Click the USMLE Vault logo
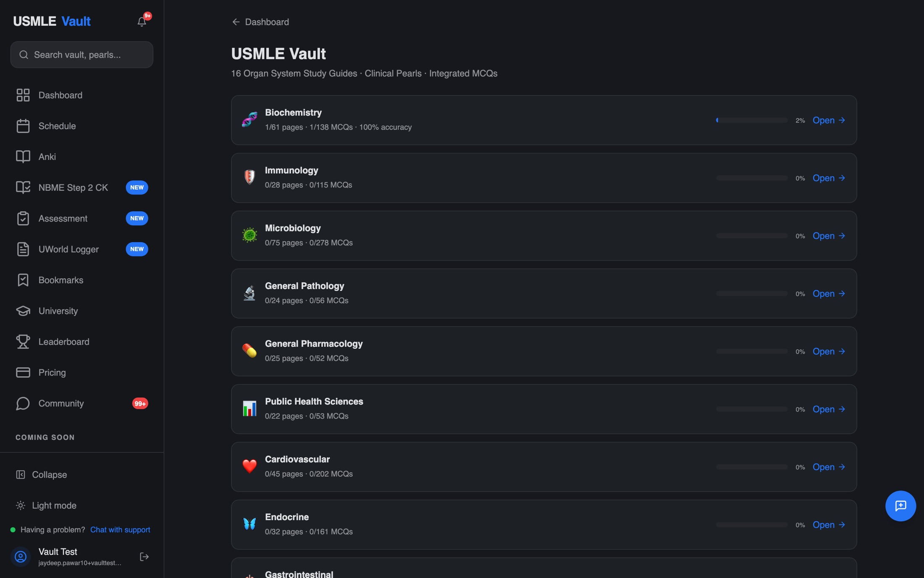 (x=52, y=21)
